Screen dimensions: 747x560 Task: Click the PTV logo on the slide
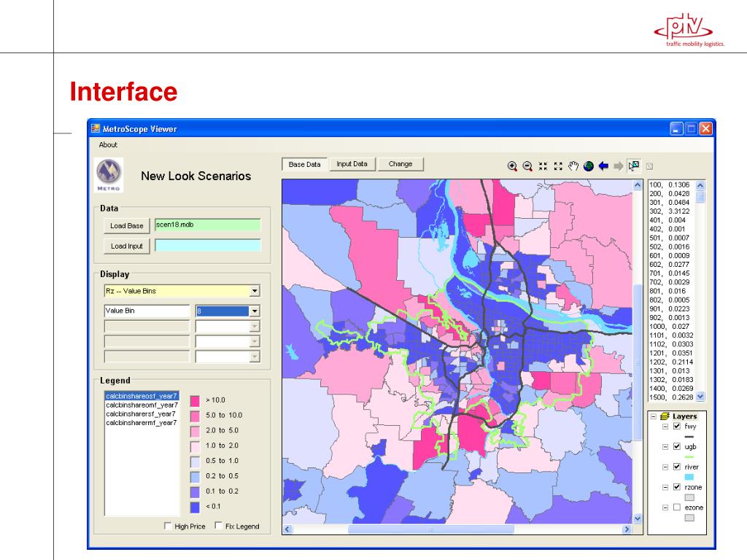[x=689, y=29]
